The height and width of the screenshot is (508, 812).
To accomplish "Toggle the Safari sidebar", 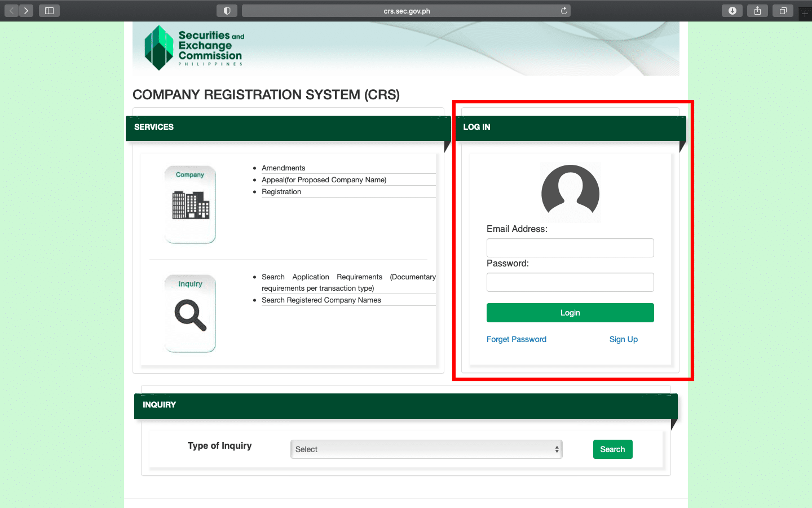I will 49,11.
